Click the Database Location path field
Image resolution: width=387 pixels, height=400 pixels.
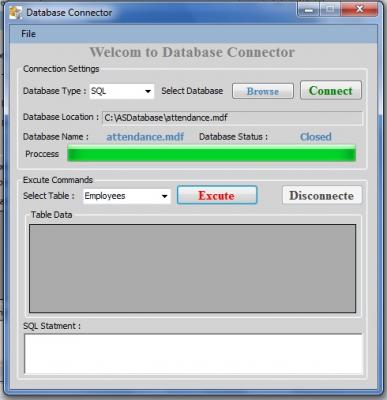pyautogui.click(x=232, y=118)
